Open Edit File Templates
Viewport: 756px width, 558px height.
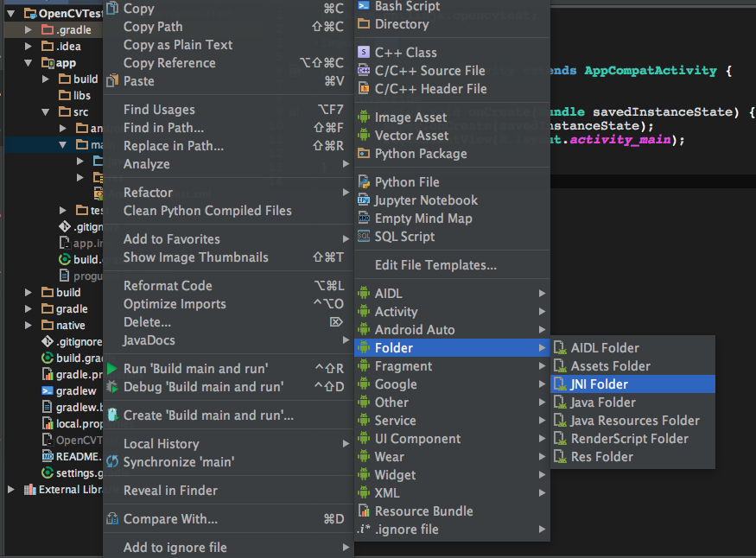[452, 265]
